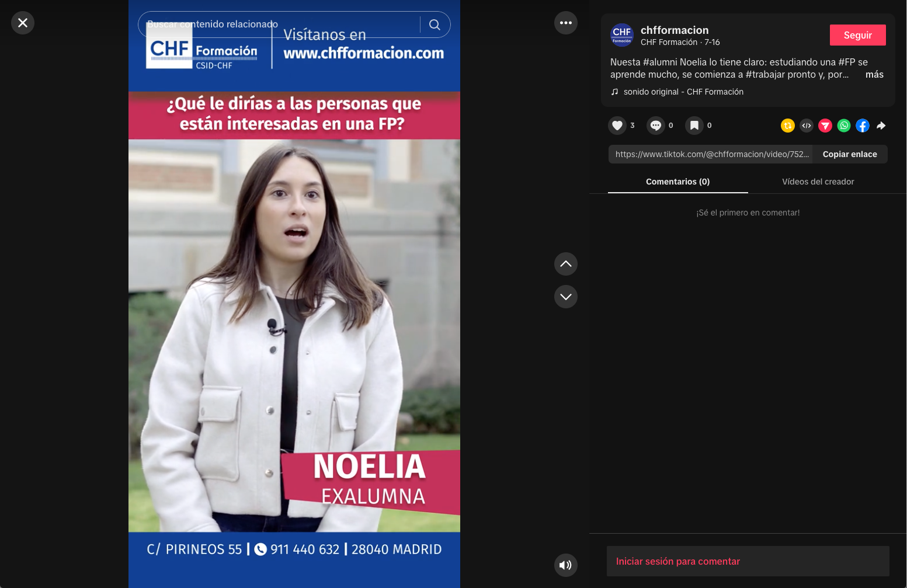Share video via WhatsApp icon

pos(844,126)
